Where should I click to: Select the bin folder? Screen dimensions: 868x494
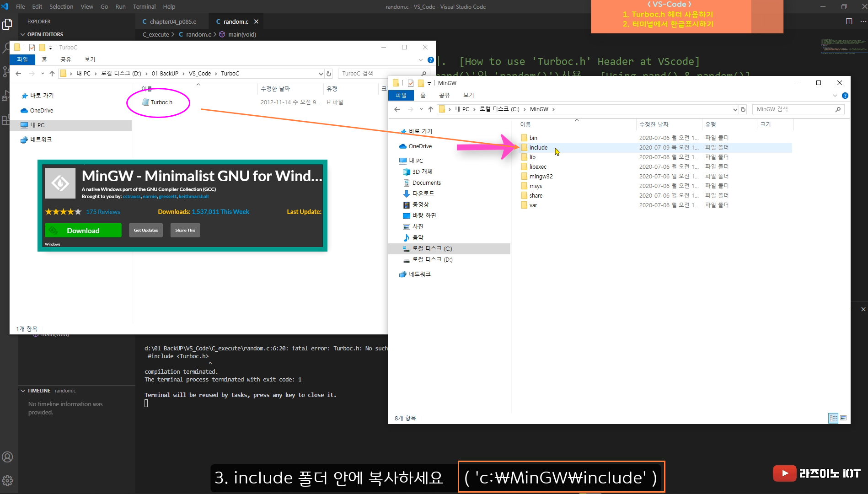click(529, 138)
